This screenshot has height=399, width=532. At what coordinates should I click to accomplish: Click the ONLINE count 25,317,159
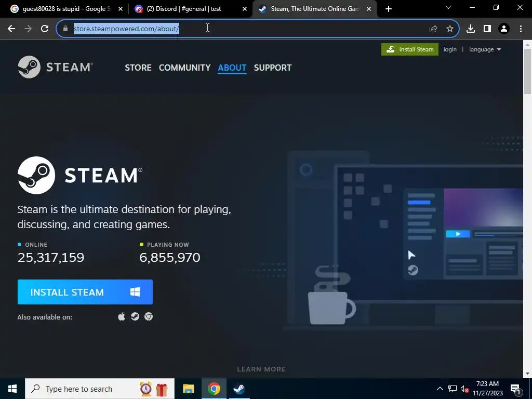tap(51, 258)
